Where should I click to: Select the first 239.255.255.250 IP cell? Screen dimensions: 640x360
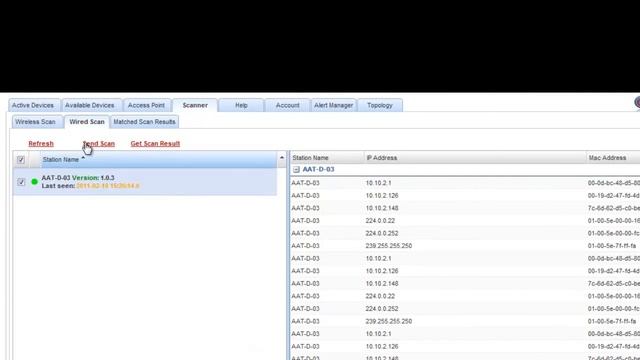[x=389, y=246]
